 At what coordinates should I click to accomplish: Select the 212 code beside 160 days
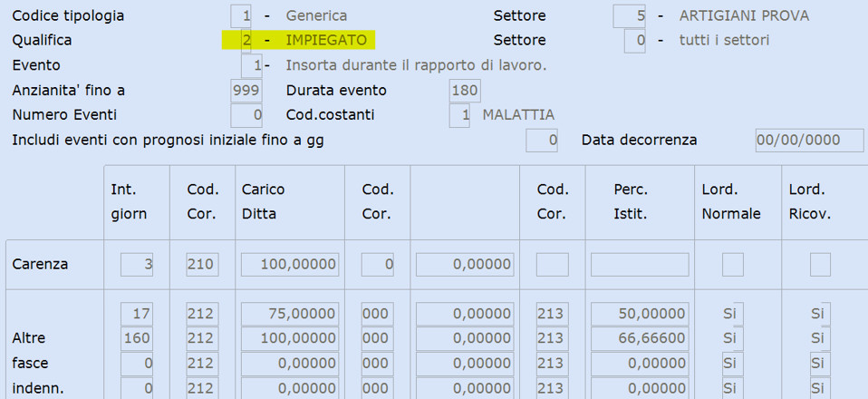tap(202, 338)
